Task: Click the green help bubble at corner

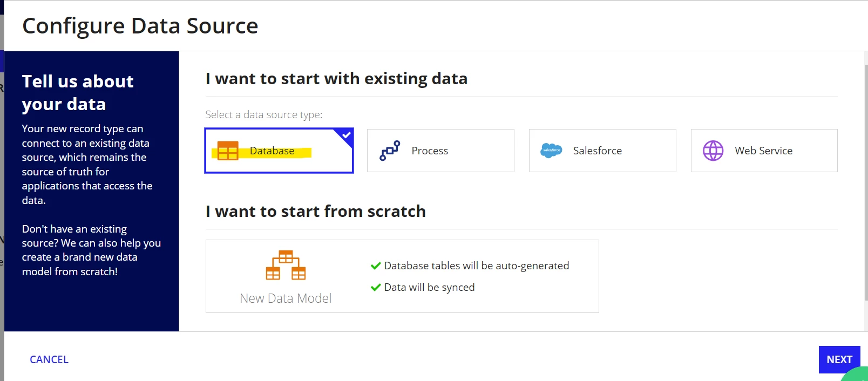Action: click(856, 374)
